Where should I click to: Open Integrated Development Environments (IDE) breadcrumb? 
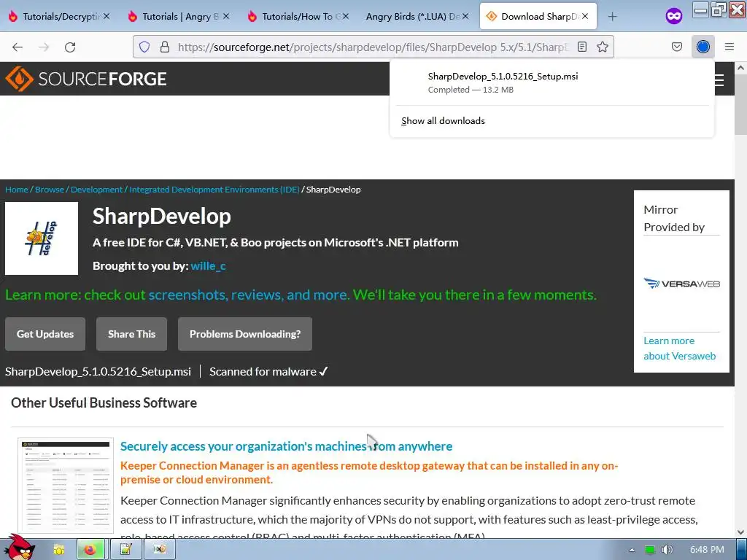[214, 190]
